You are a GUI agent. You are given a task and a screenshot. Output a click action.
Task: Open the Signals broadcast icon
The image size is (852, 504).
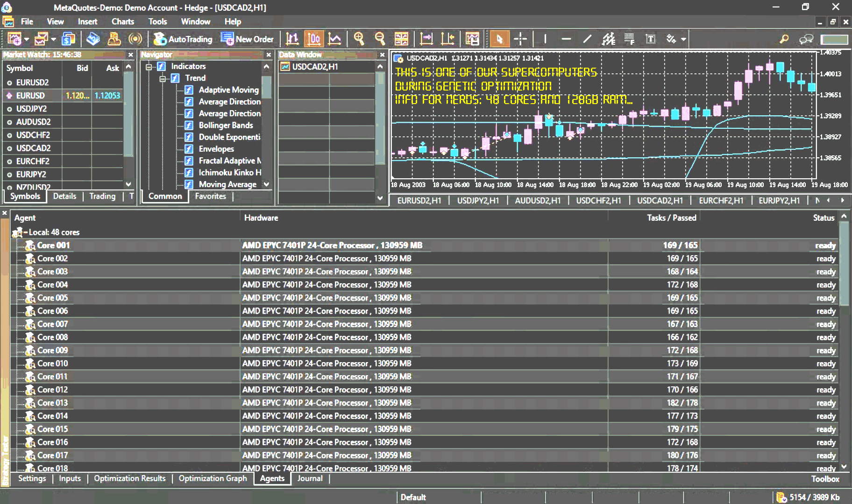(135, 39)
